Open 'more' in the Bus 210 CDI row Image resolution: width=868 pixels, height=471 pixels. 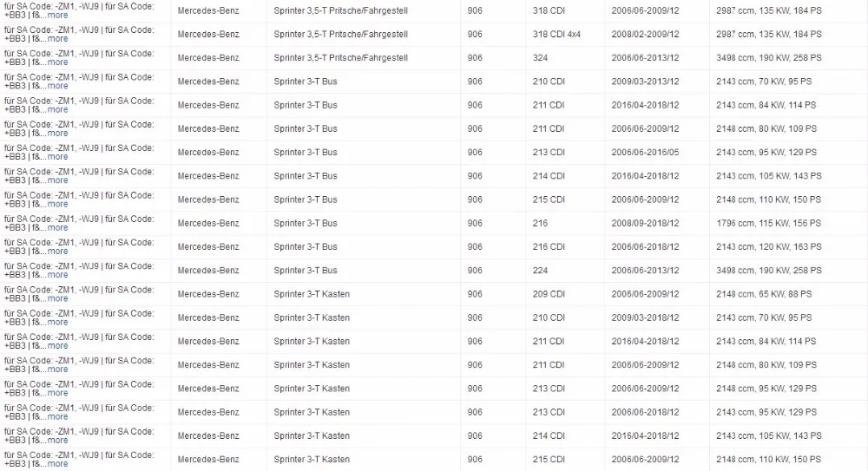tap(57, 86)
